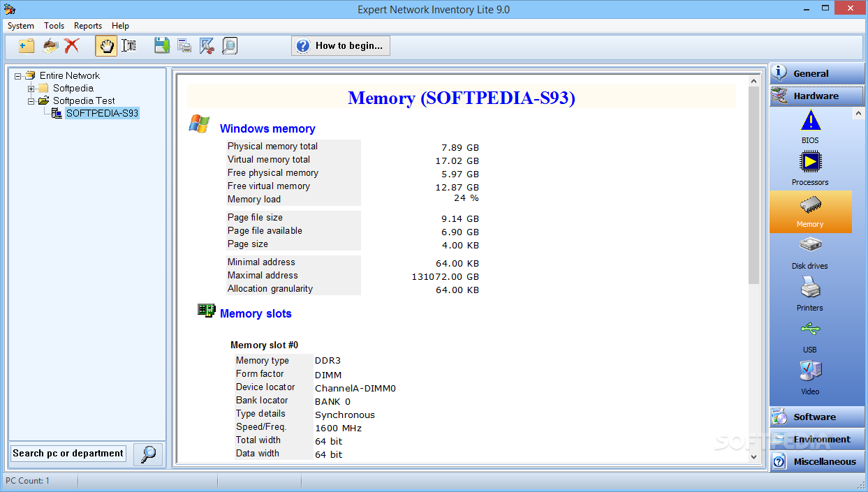Click the Windows flag icon by Windows memory
This screenshot has height=492, width=868.
click(x=199, y=124)
